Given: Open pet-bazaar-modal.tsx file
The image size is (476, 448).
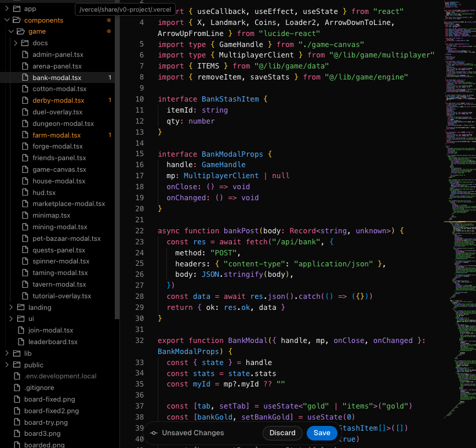Looking at the screenshot, I should [x=67, y=239].
